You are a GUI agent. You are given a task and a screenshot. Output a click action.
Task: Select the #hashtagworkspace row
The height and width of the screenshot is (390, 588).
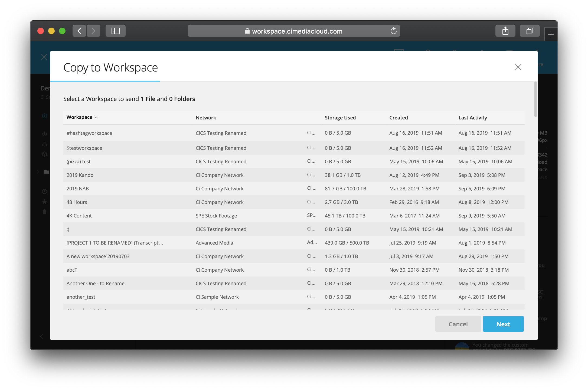[x=294, y=133]
